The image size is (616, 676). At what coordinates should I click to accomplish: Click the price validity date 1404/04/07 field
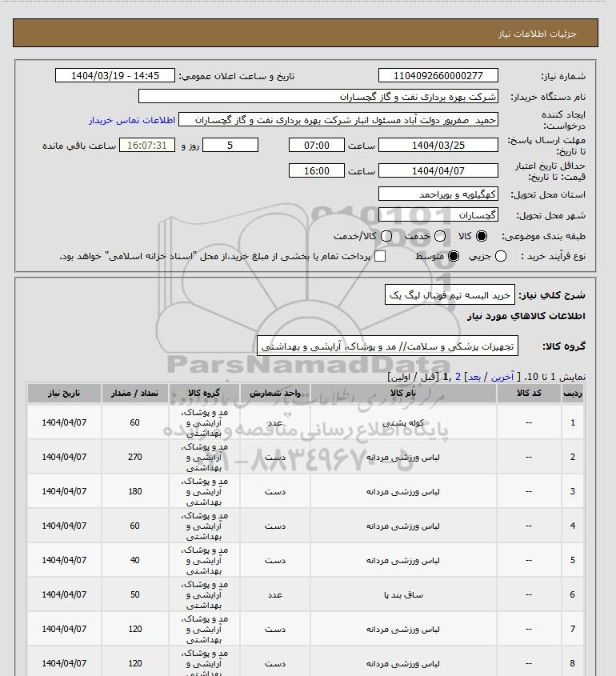[x=438, y=170]
